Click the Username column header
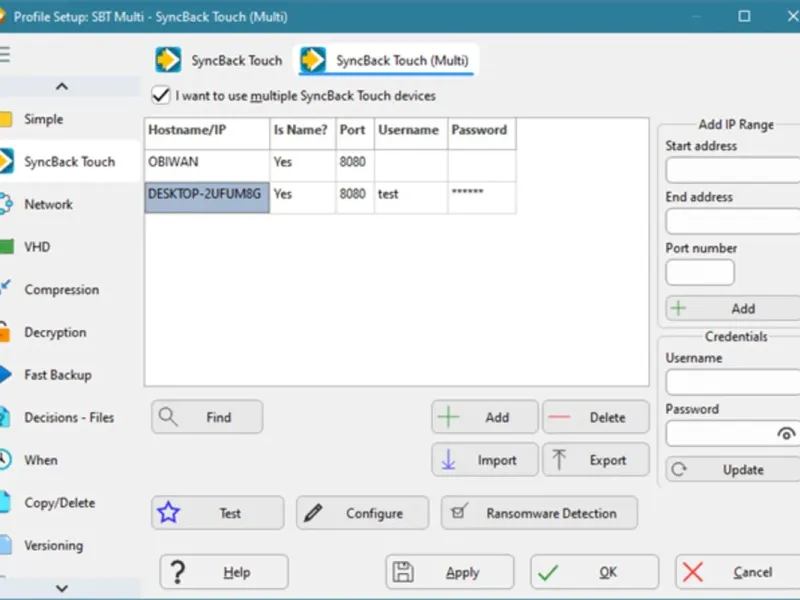The width and height of the screenshot is (800, 600). [411, 134]
